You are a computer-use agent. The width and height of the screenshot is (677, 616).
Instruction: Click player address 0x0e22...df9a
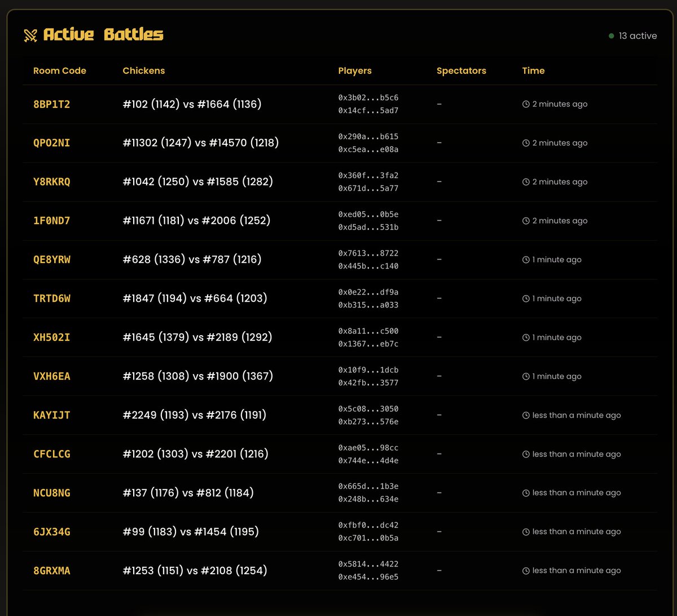(x=368, y=292)
